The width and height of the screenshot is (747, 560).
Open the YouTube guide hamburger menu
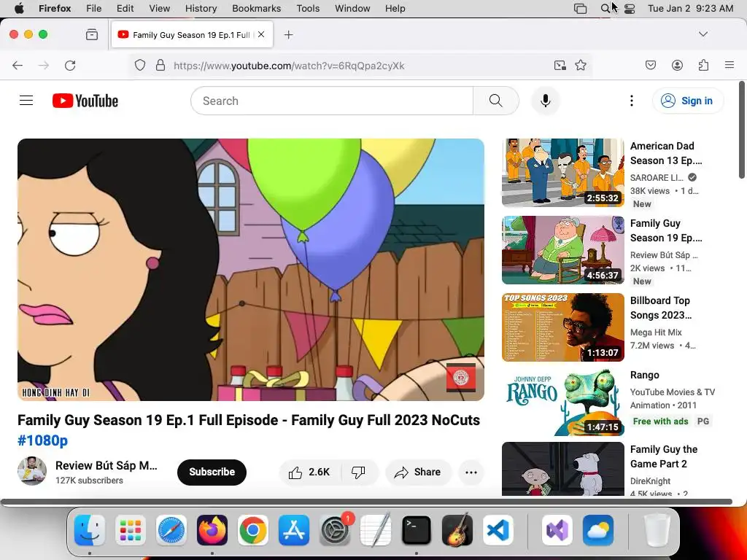[x=26, y=101]
